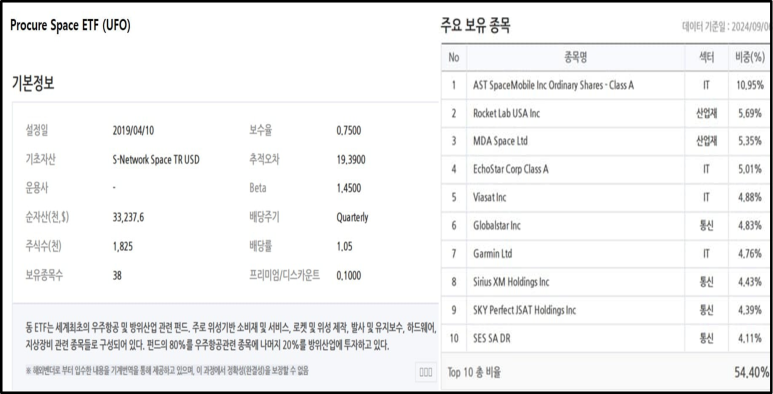Click the 데이터 기준일 date text
Image resolution: width=773 pixels, height=394 pixels.
726,27
